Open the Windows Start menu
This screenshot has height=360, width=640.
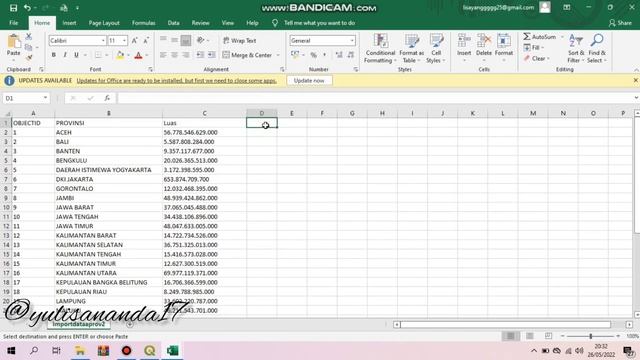click(x=11, y=351)
